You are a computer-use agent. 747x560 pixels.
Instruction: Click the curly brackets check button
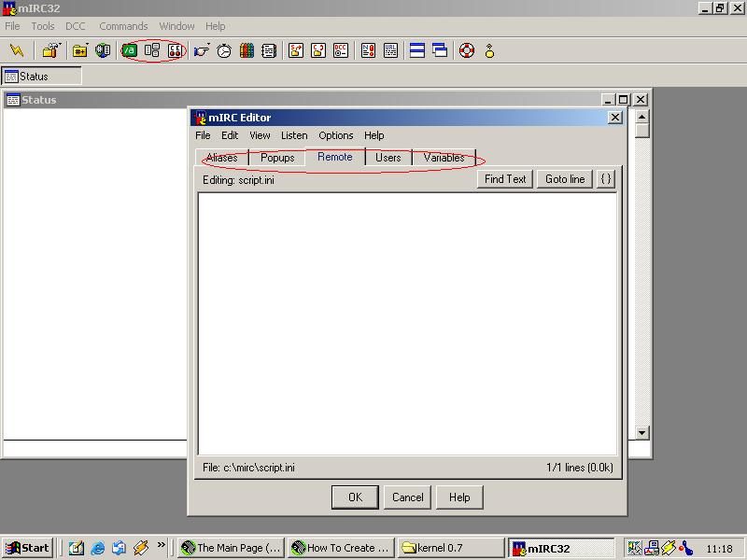(606, 179)
